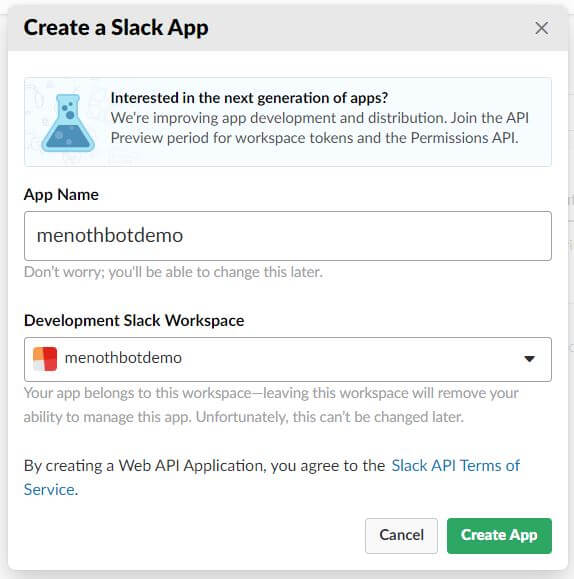Click the Development Slack Workspace label
Viewport: 574px width, 579px height.
click(134, 321)
